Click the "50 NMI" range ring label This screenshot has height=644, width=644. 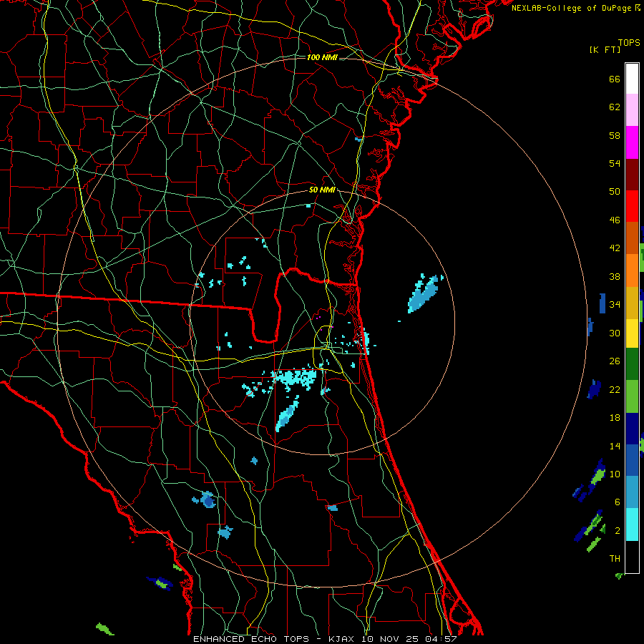pos(322,190)
